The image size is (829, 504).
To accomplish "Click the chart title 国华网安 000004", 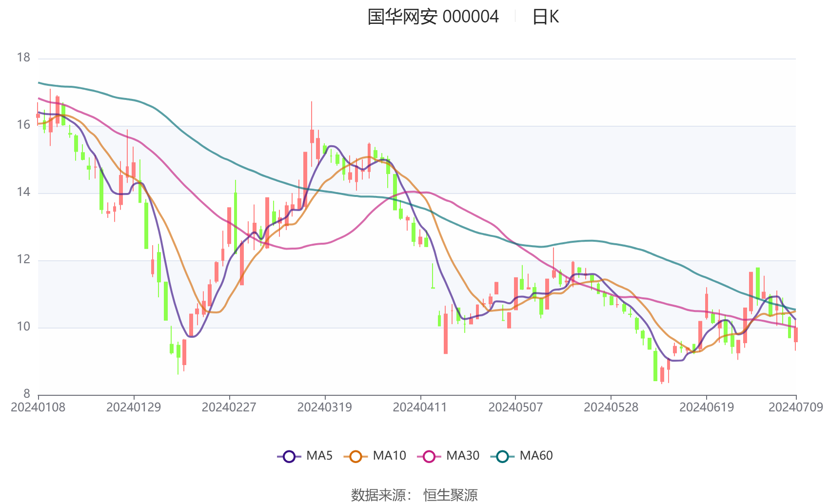I will (433, 17).
